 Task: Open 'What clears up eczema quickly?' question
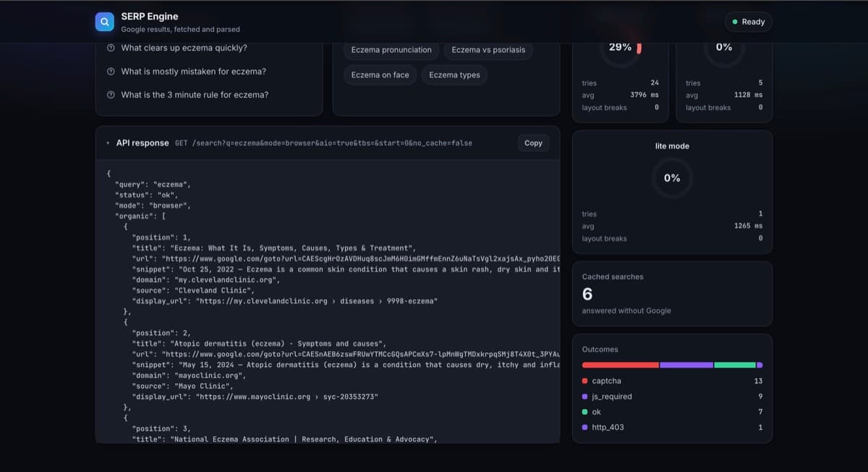click(184, 48)
